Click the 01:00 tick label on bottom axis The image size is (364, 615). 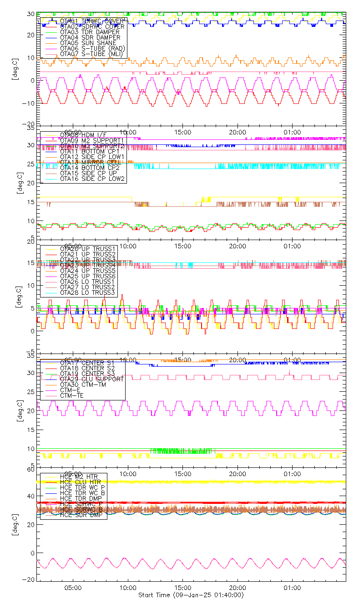[292, 588]
